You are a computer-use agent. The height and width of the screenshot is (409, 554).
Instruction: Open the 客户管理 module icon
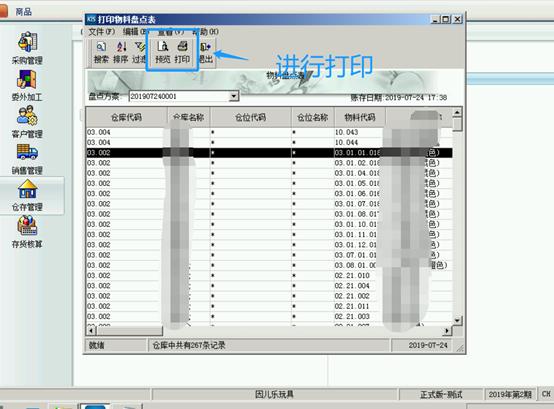coord(27,116)
